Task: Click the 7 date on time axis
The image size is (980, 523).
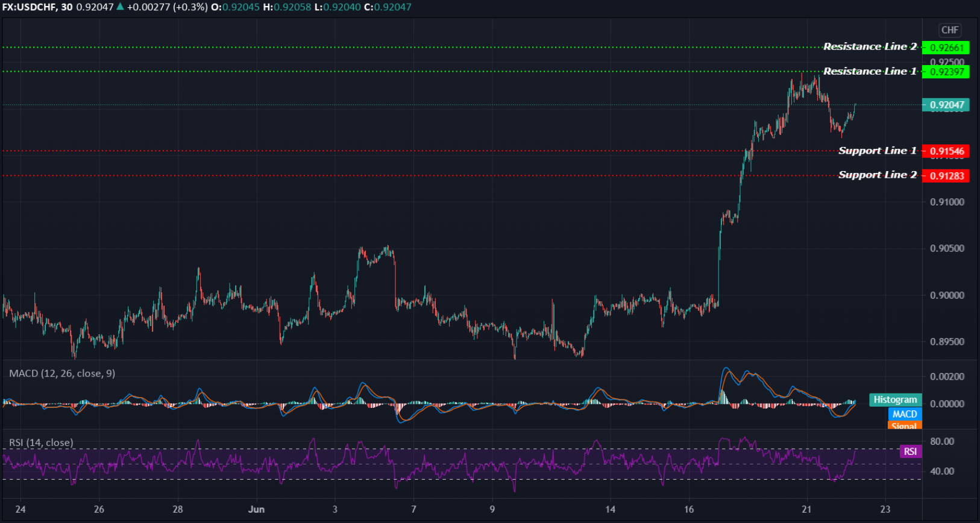Action: click(x=413, y=510)
